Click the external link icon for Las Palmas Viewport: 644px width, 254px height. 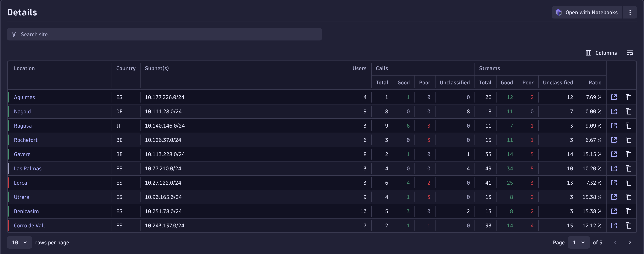(614, 168)
